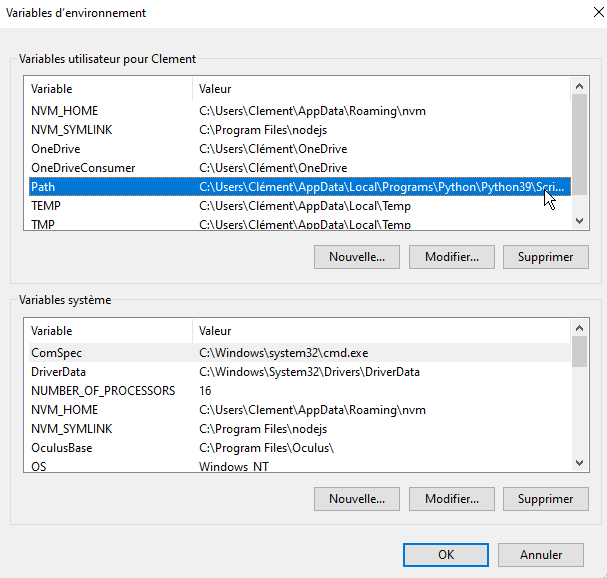Click Modifier button for user variables
This screenshot has width=607, height=578.
451,257
